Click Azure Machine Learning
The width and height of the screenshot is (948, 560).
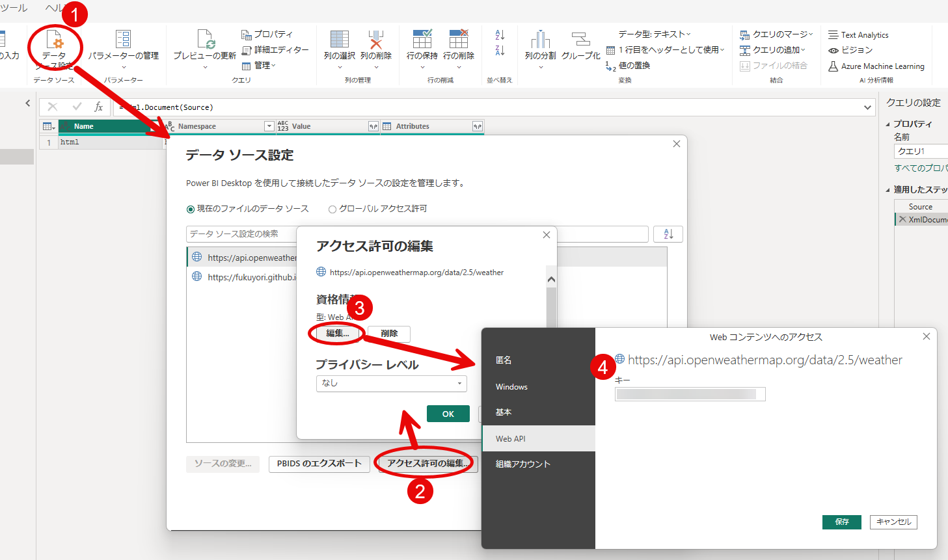click(x=876, y=66)
